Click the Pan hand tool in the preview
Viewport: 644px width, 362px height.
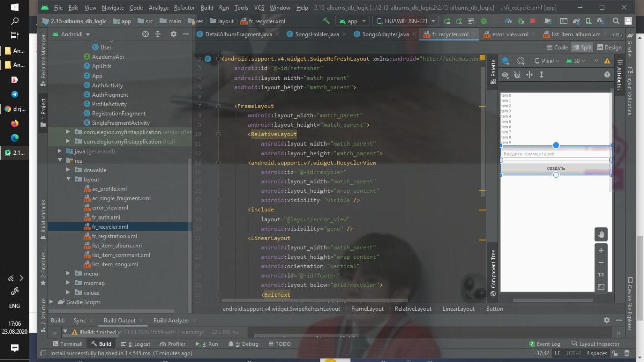(x=601, y=234)
